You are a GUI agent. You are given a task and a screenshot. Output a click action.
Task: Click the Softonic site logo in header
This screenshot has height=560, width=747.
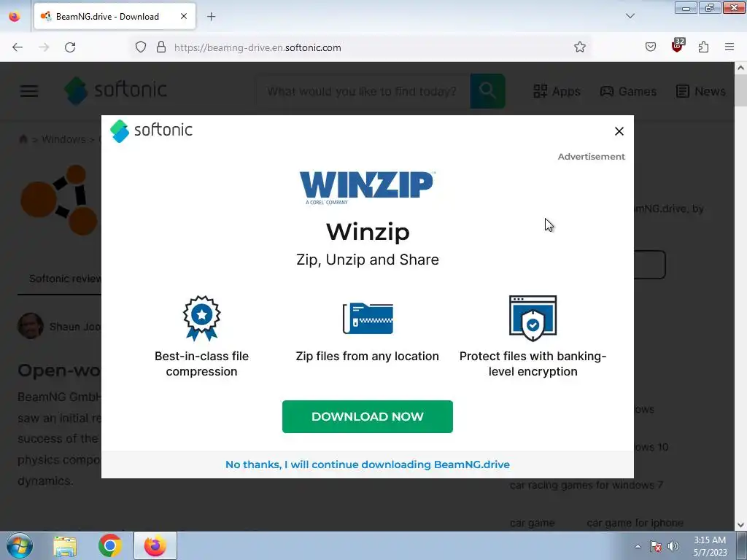pyautogui.click(x=116, y=90)
